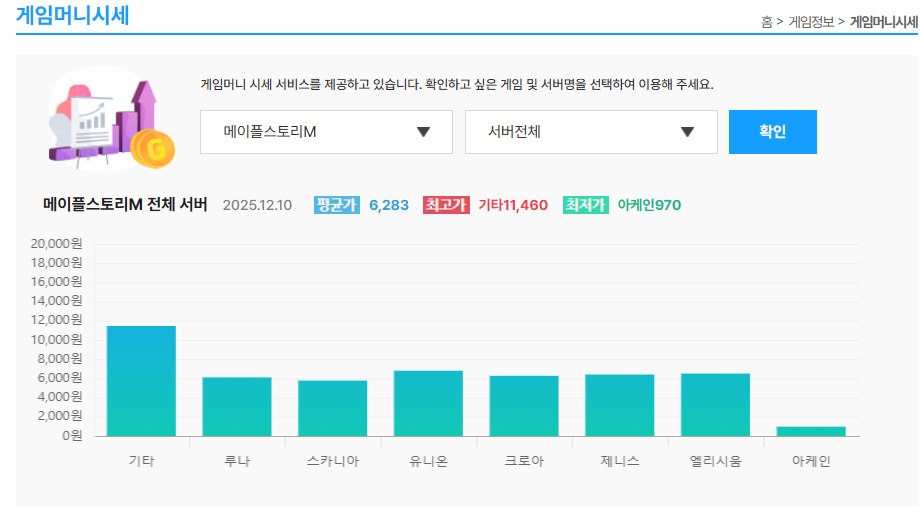Click the 아케인 axis label
Image resolution: width=920 pixels, height=507 pixels.
pyautogui.click(x=811, y=461)
